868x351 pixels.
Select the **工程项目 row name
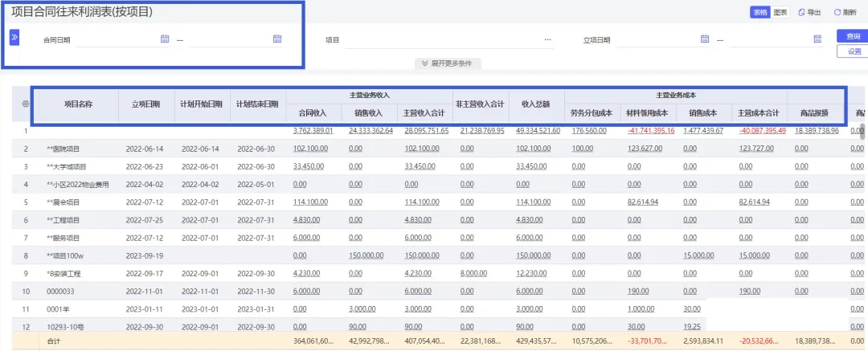click(x=63, y=220)
